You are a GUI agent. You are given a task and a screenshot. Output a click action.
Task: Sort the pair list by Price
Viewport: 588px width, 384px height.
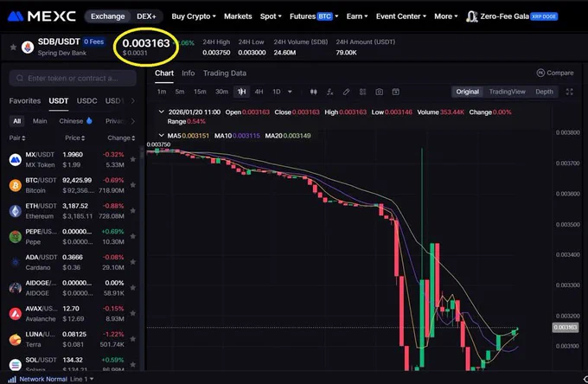click(x=75, y=138)
